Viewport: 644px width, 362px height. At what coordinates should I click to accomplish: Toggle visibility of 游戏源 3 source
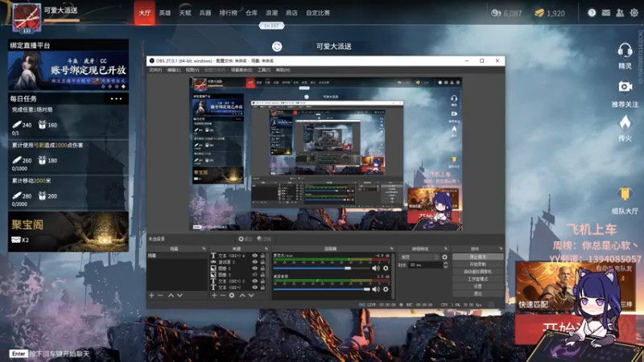click(x=254, y=262)
